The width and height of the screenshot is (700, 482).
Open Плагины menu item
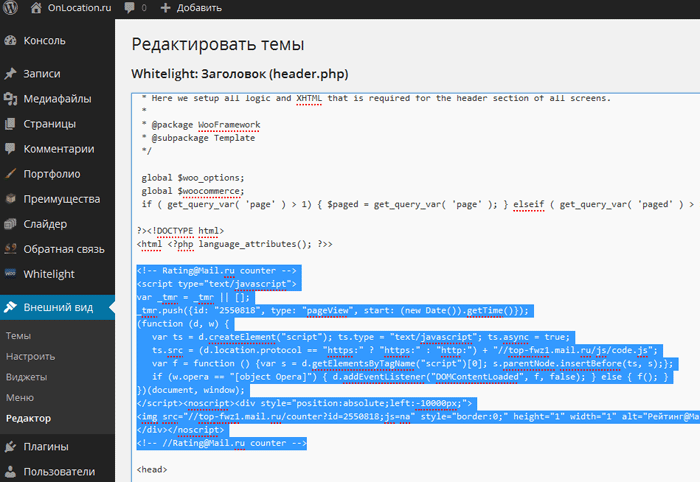click(46, 447)
